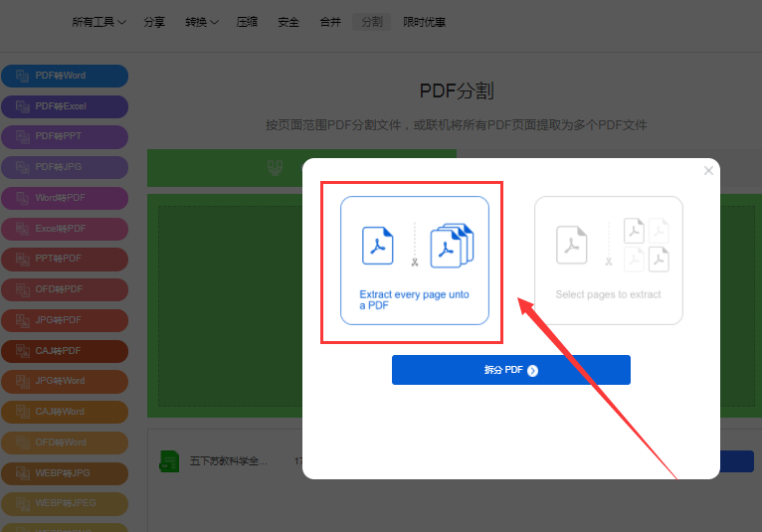
Task: Open the 限时优惠 menu item
Action: 424,22
